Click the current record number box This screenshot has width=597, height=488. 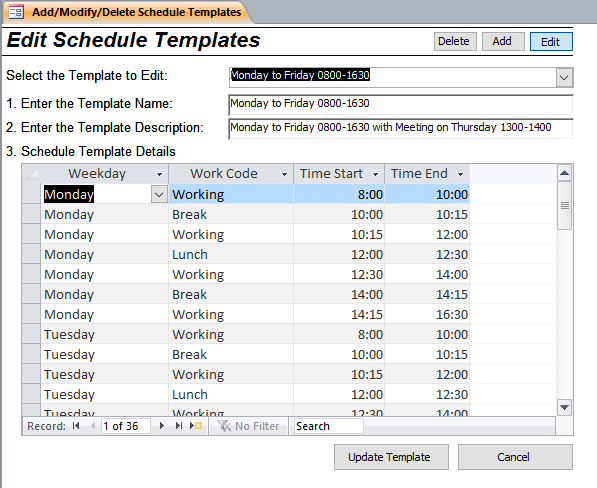coord(126,426)
